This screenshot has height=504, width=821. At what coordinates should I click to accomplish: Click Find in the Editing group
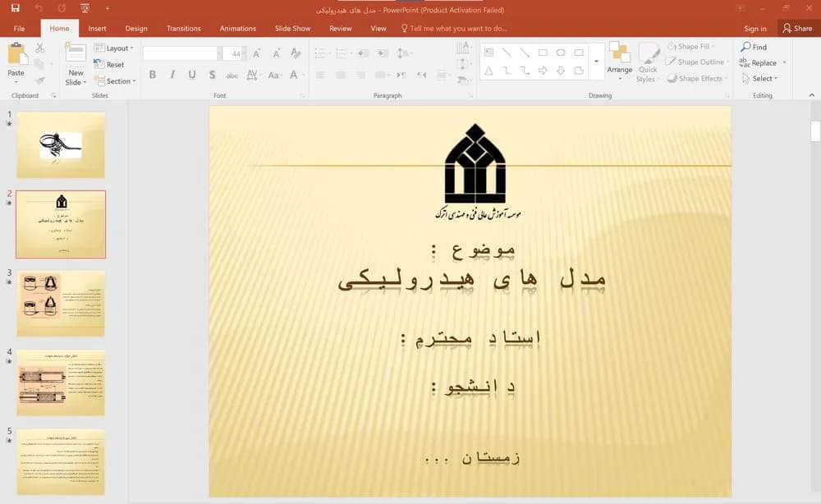(x=754, y=47)
